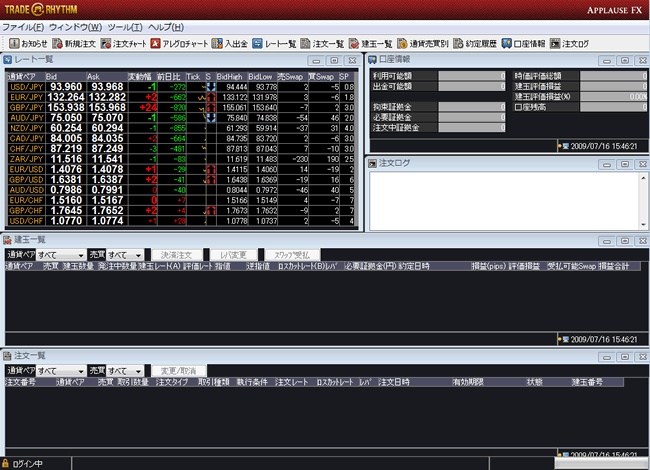Viewport: 650px width, 470px height.
Task: Click EUR/USD Bid price 1.4076
Action: (66, 170)
